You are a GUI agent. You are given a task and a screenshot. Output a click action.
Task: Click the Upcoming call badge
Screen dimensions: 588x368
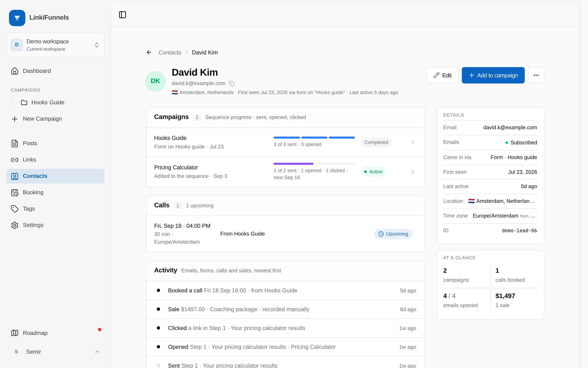[393, 234]
